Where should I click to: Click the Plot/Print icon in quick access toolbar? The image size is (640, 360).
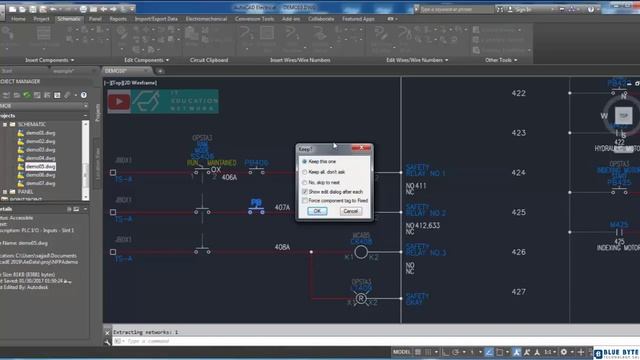click(83, 9)
